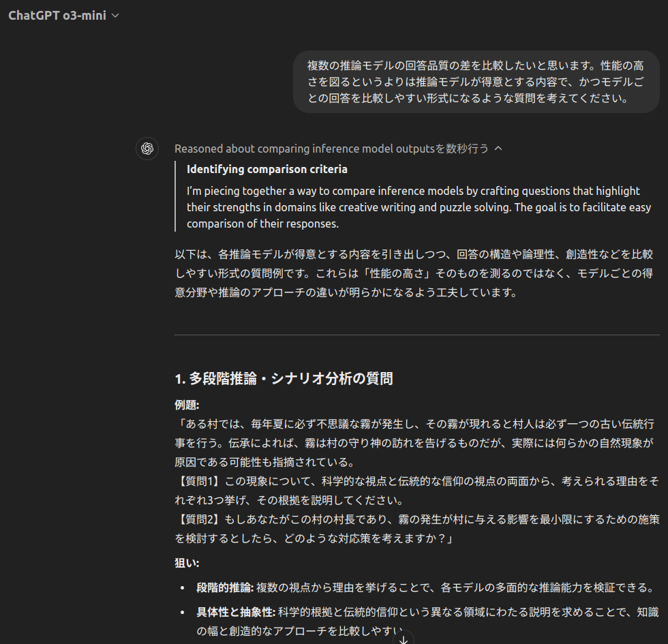Click the line starting 「ある村では、毎年夏に
The height and width of the screenshot is (644, 668).
click(414, 443)
